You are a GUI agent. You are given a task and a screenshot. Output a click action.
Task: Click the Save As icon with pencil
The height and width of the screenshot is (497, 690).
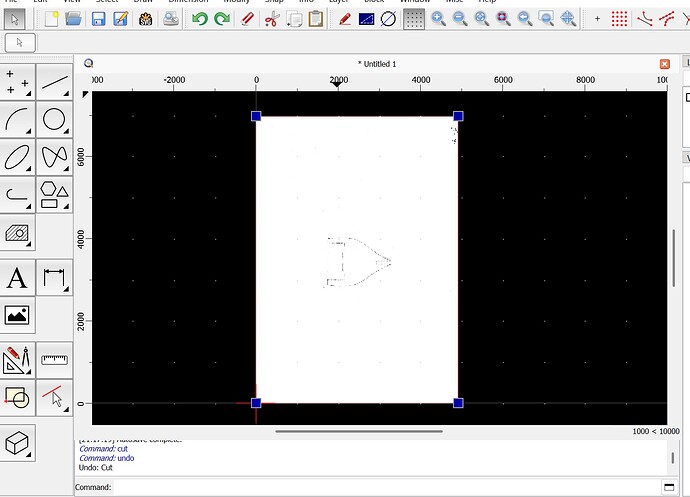pyautogui.click(x=121, y=19)
